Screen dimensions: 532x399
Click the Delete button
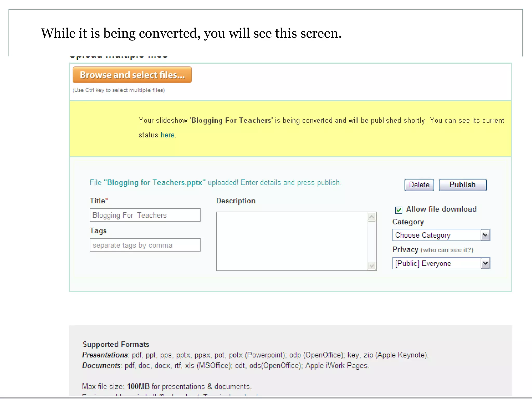tap(419, 185)
